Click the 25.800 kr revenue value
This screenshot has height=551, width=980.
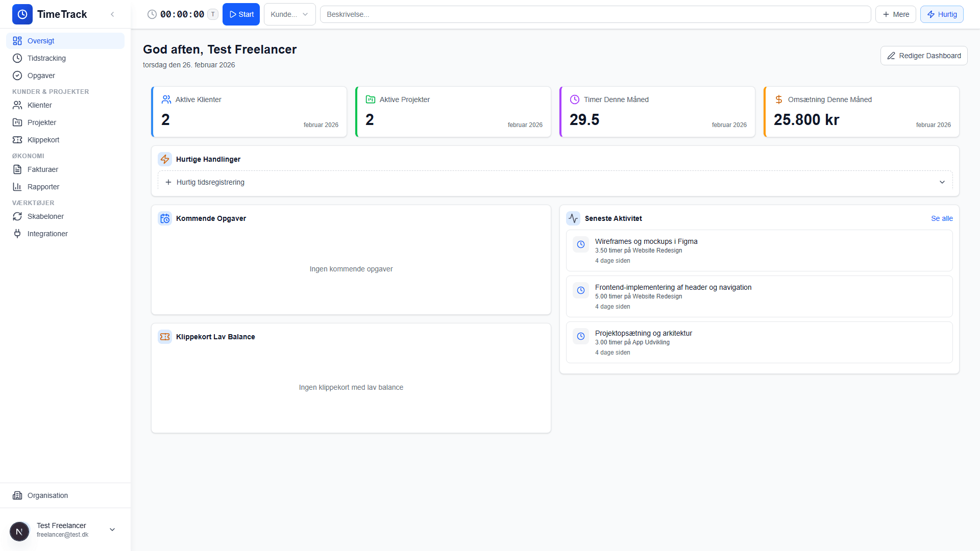pos(806,120)
